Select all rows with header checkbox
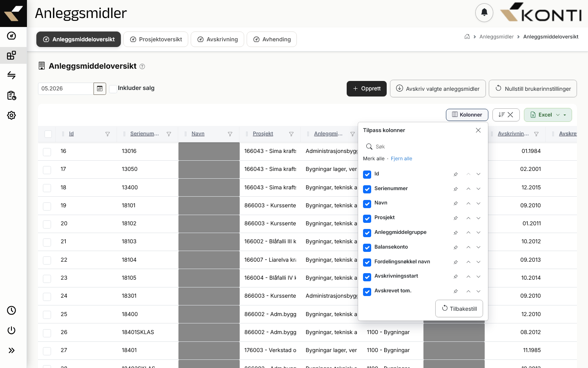588x368 pixels. [x=48, y=134]
